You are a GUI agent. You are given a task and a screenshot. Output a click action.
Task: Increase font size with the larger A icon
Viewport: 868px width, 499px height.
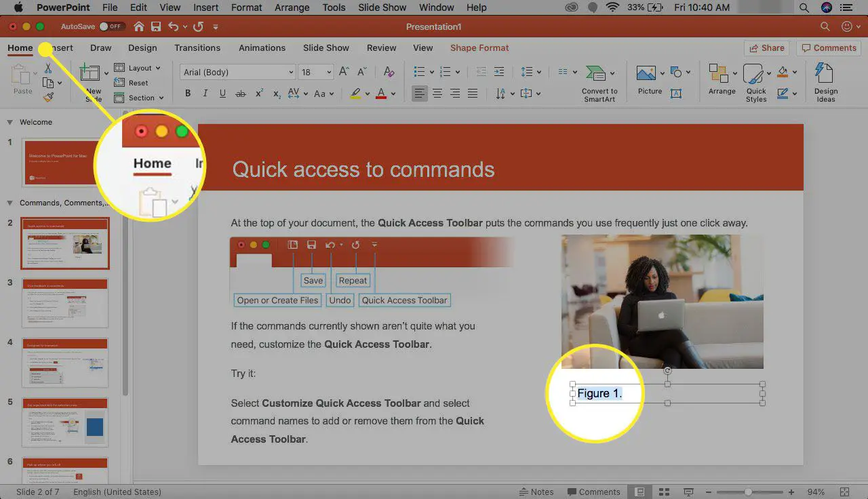pos(344,72)
